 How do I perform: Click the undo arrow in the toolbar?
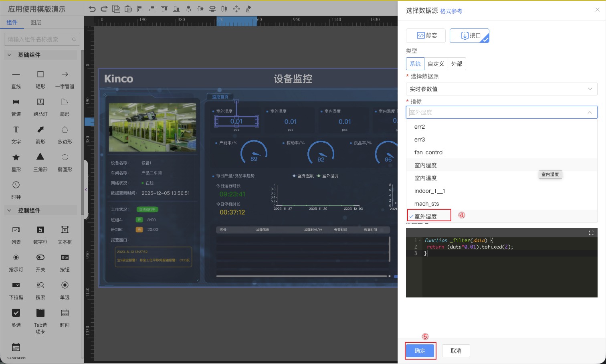92,9
